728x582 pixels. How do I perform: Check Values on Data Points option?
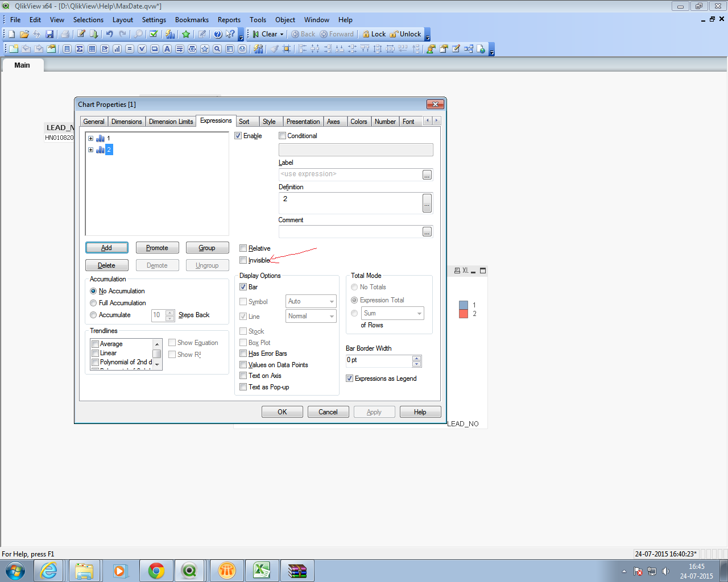pos(243,365)
